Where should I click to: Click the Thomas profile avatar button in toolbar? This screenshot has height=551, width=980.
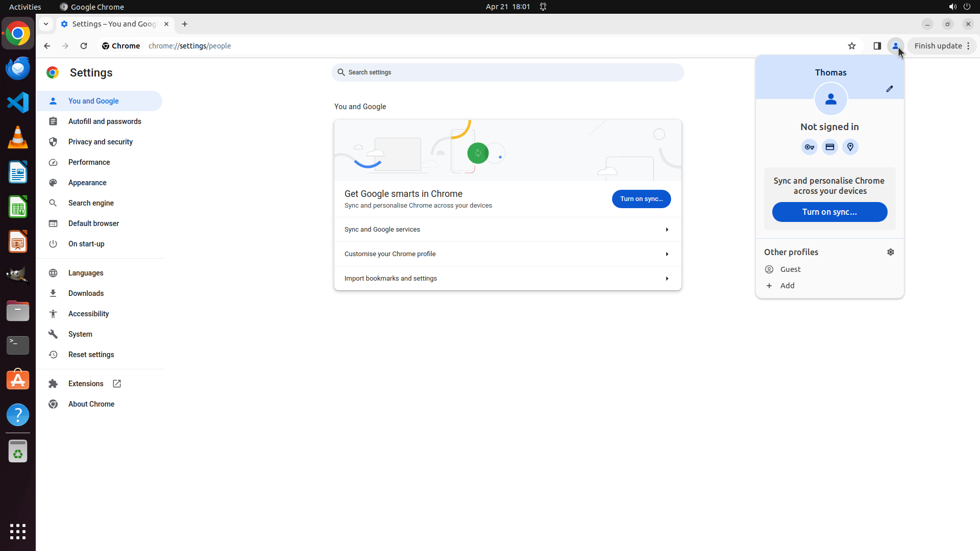[x=895, y=46]
